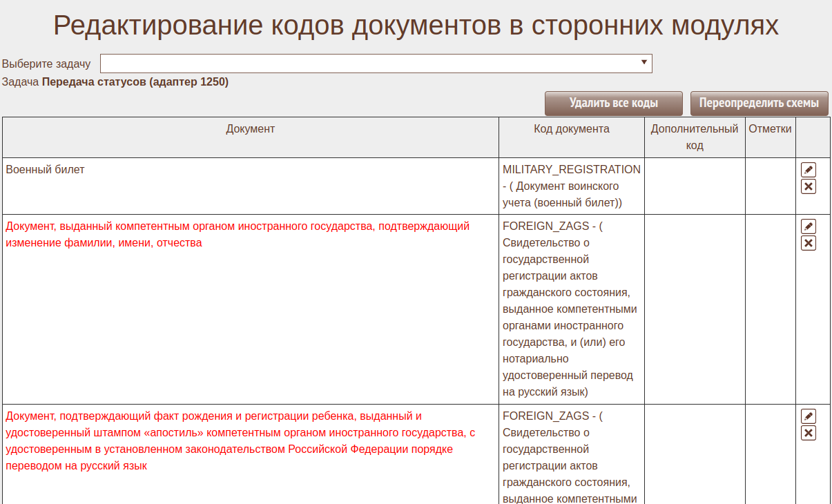Delete the child birth apostille document row
This screenshot has width=832, height=504.
point(808,433)
